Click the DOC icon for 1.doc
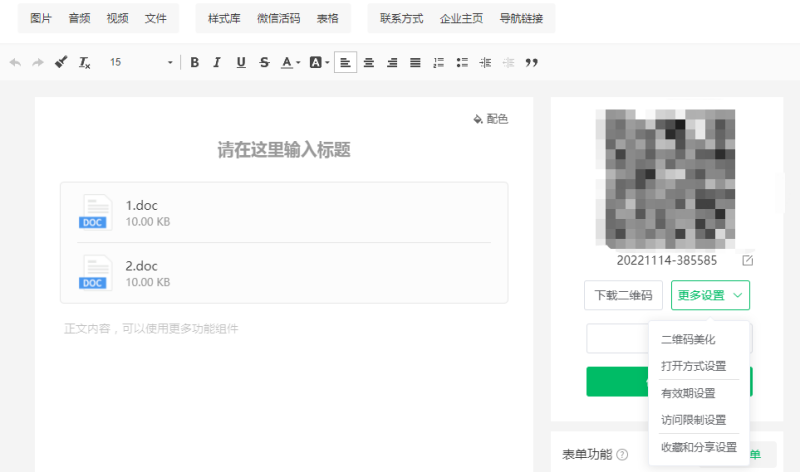Screen dimensions: 800x472 pyautogui.click(x=95, y=212)
